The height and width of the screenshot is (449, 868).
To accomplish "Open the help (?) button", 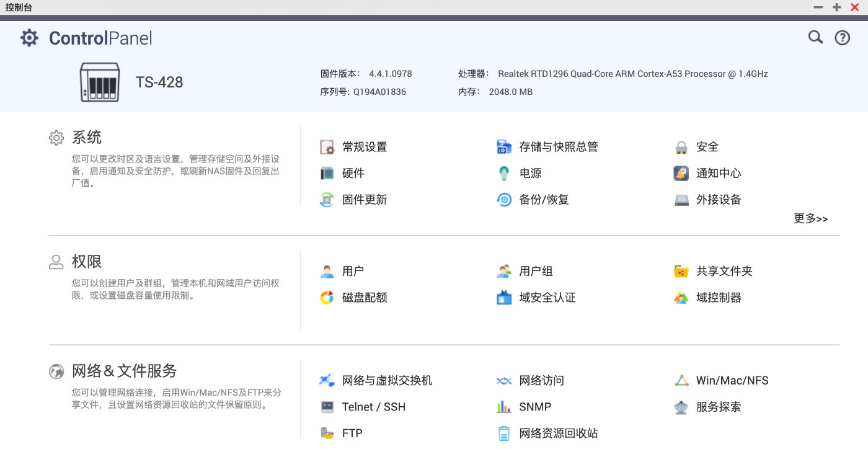I will [842, 37].
